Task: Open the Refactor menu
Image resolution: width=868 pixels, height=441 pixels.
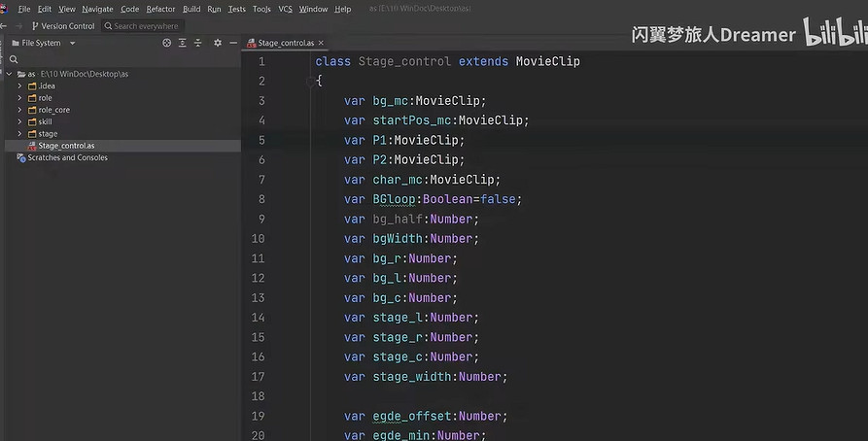Action: [x=160, y=9]
